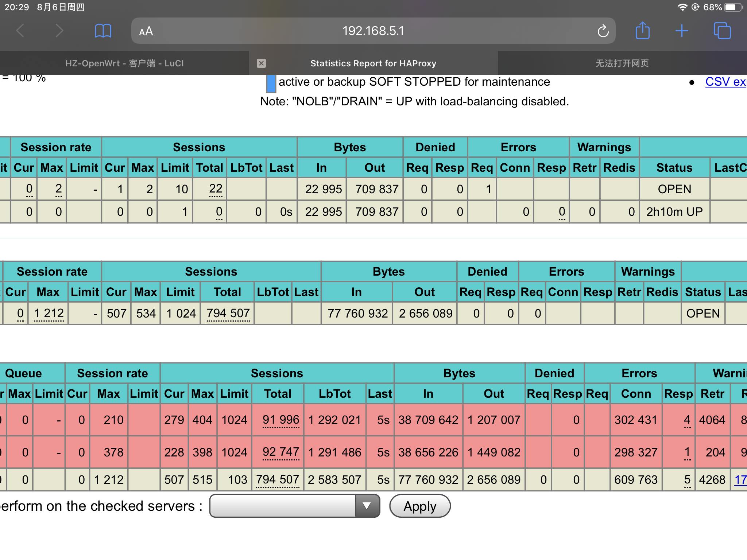Go forward to the next page
747x560 pixels.
(59, 31)
